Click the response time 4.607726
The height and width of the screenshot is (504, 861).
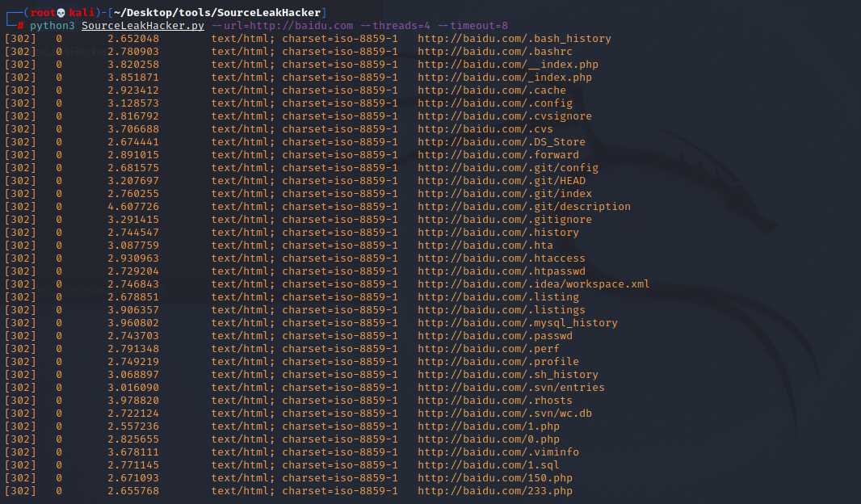(133, 207)
